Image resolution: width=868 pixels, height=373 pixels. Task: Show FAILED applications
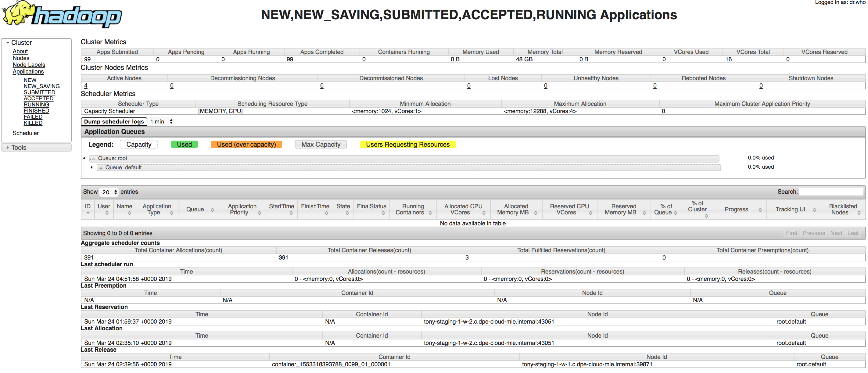(x=33, y=117)
